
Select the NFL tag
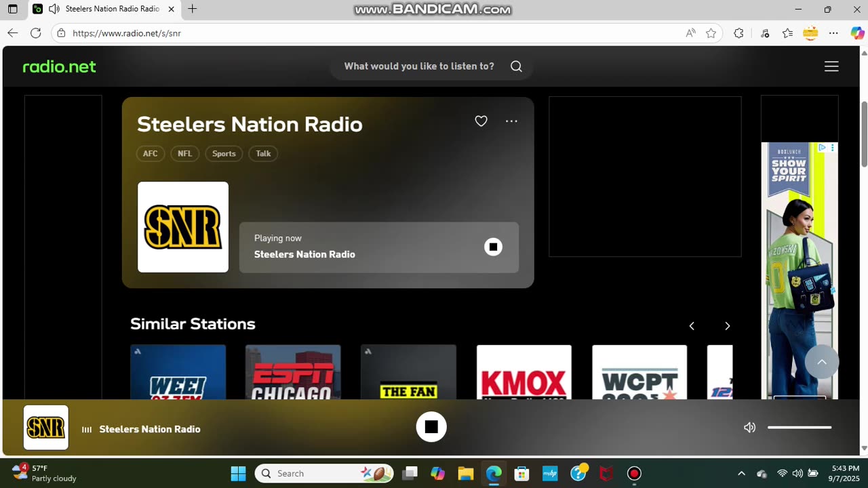tap(185, 154)
